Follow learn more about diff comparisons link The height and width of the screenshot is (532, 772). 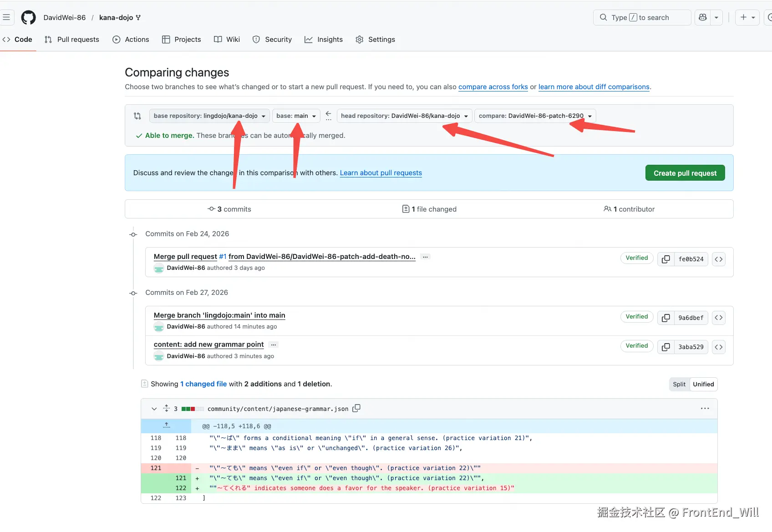click(x=594, y=87)
